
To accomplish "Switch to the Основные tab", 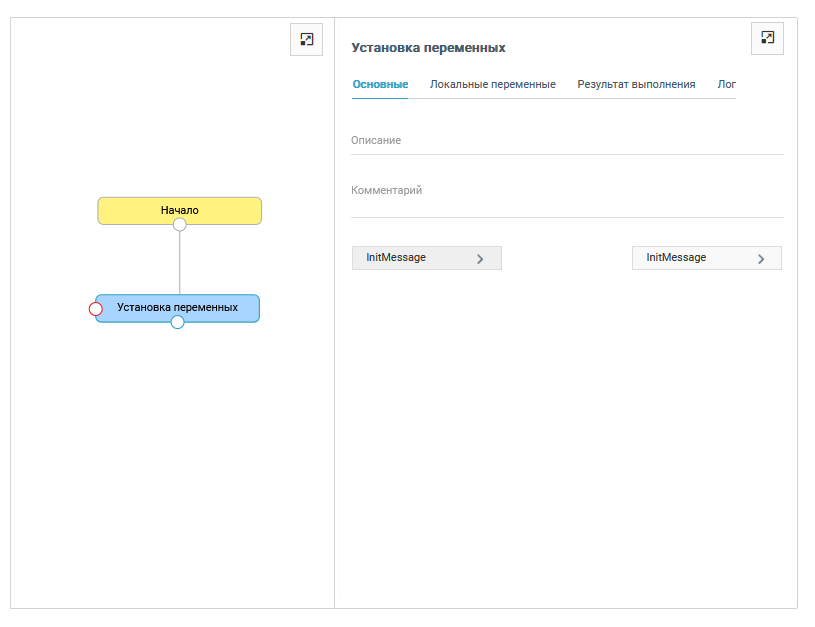I will tap(380, 84).
